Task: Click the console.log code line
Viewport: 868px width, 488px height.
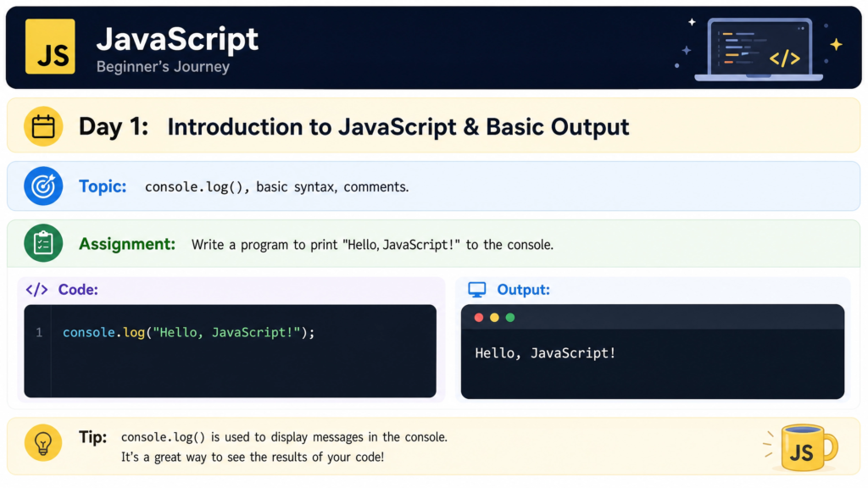Action: (188, 332)
